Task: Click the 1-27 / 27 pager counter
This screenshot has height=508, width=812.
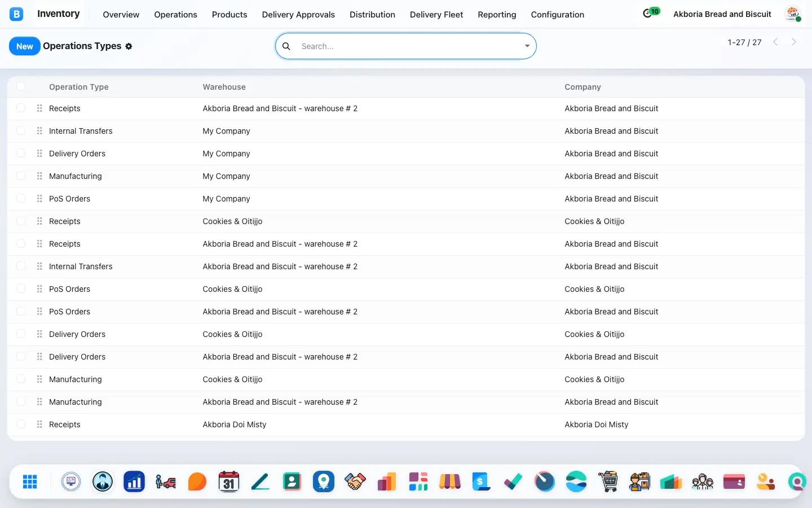Action: tap(744, 42)
